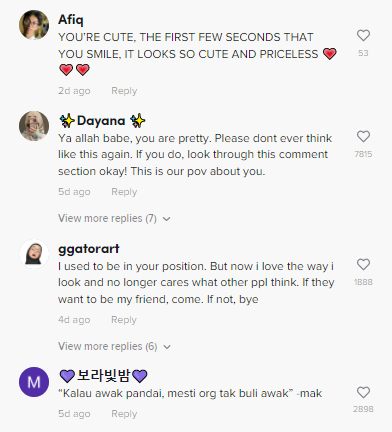Reply to ggatorart's comment
Image resolution: width=392 pixels, height=432 pixels.
[x=124, y=320]
